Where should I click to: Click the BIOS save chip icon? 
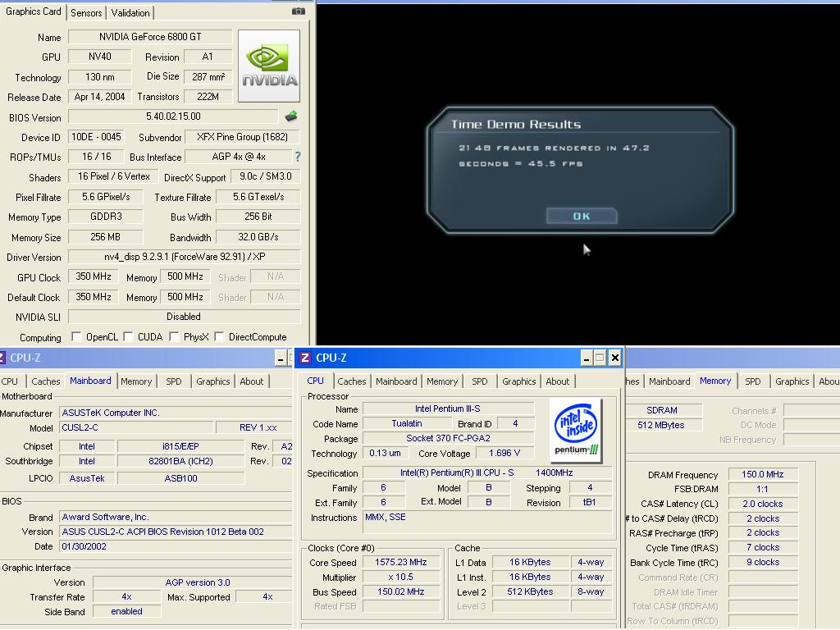pos(291,116)
